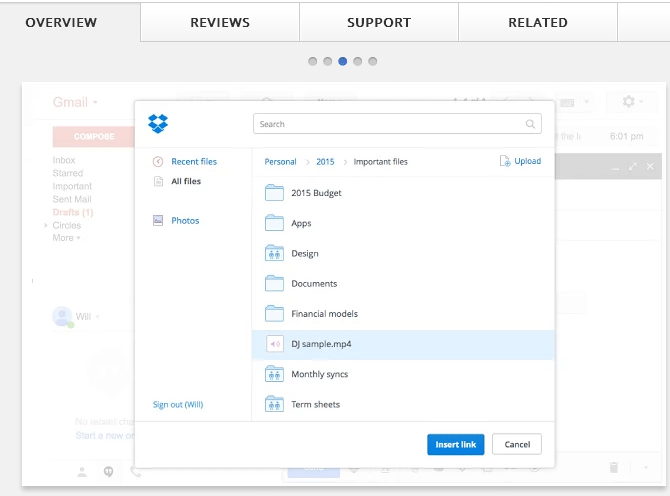
Task: Go to Personal breadcrumb
Action: (280, 161)
